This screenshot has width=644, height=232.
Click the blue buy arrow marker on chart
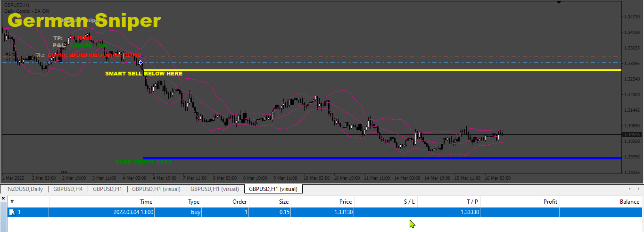(x=141, y=62)
